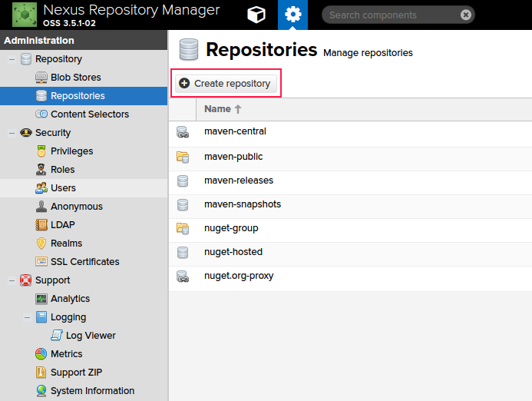Sort repositories by the Name column header

(x=223, y=109)
